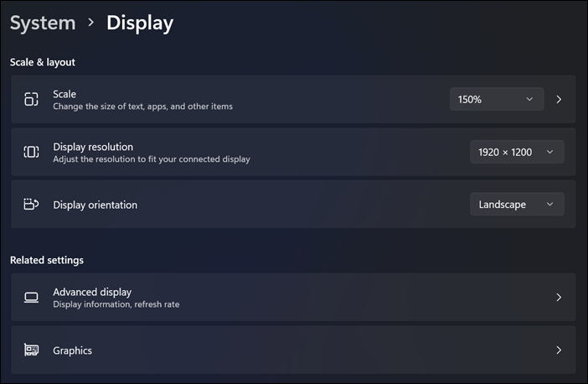Click the Display breadcrumb heading
Image resolution: width=588 pixels, height=384 pixels.
point(140,23)
